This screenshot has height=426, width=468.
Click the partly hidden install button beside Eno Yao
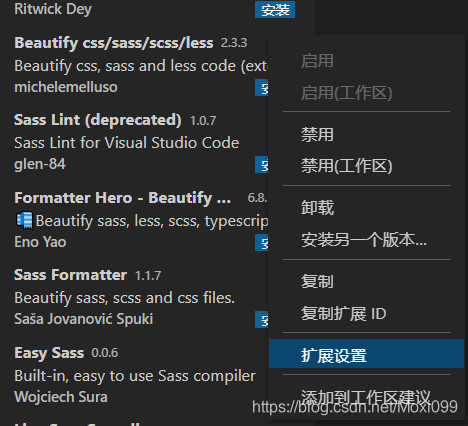click(x=262, y=243)
